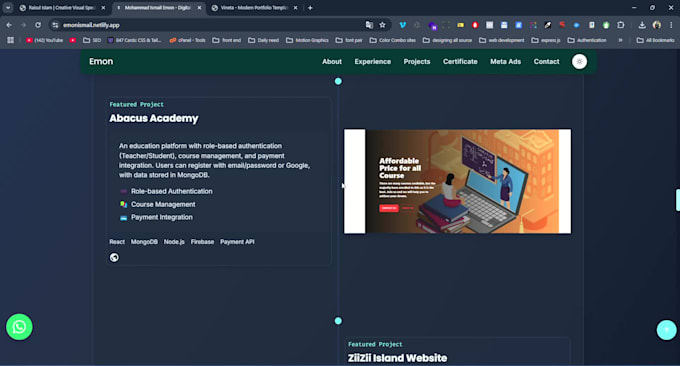This screenshot has height=366, width=680.
Task: Click the Abacus Academy project title
Action: click(x=154, y=118)
